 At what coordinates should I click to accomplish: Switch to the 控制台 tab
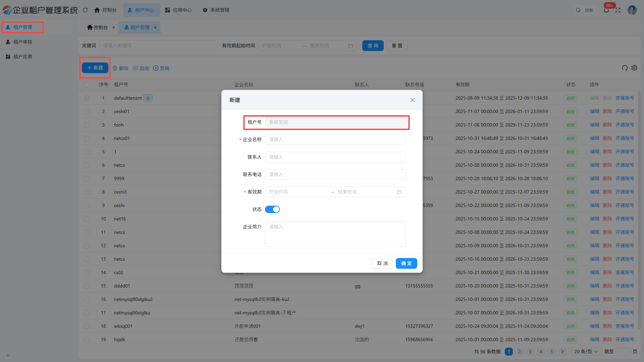point(98,28)
